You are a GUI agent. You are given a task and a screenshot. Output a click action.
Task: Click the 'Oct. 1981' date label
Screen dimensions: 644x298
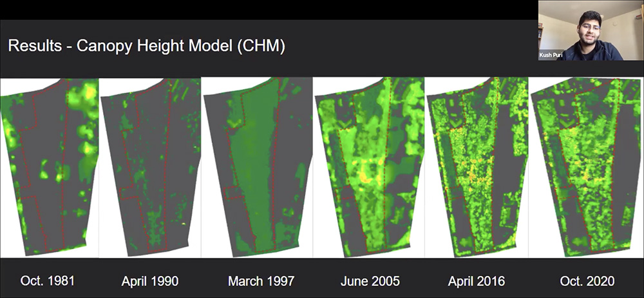48,281
